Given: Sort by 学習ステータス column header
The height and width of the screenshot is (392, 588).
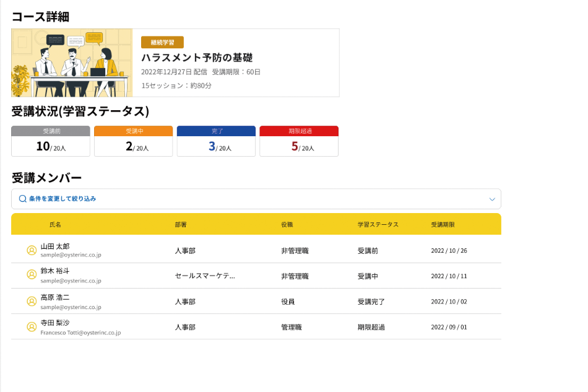Looking at the screenshot, I should tap(378, 224).
